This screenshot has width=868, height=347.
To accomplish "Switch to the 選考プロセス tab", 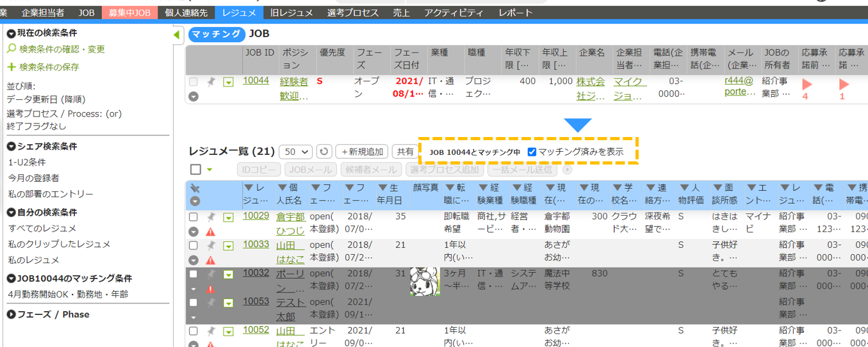I will (x=353, y=13).
